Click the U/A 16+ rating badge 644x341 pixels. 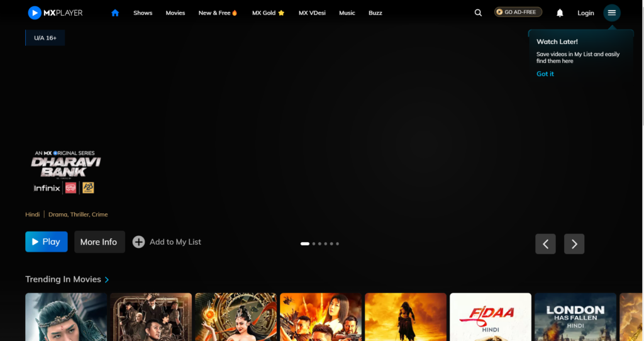[45, 38]
